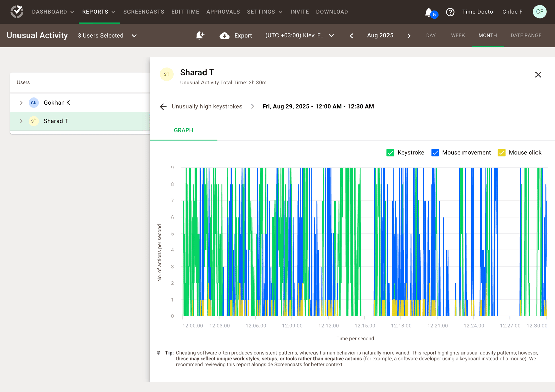This screenshot has height=392, width=555.
Task: Click the CF profile avatar
Action: click(x=540, y=11)
